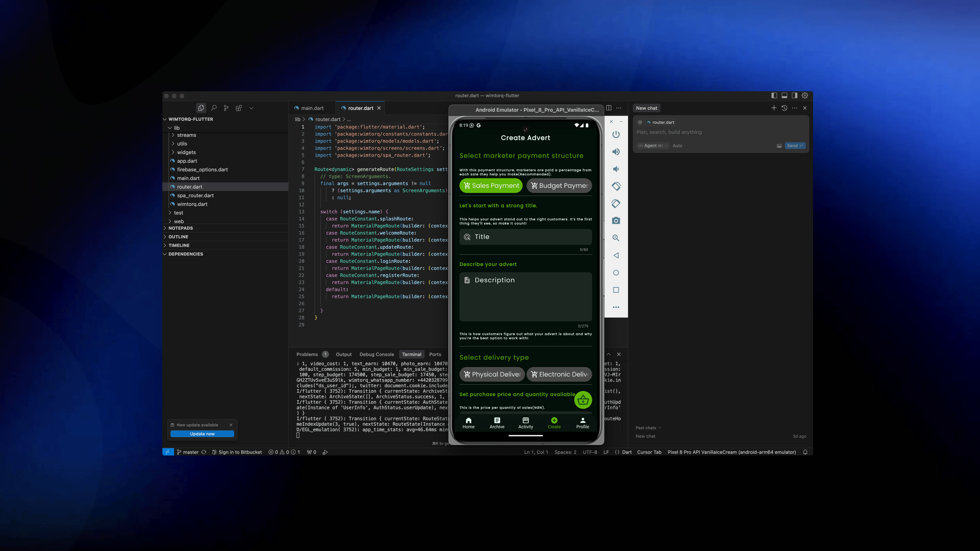Expand Past chats dropdown

pyautogui.click(x=648, y=428)
